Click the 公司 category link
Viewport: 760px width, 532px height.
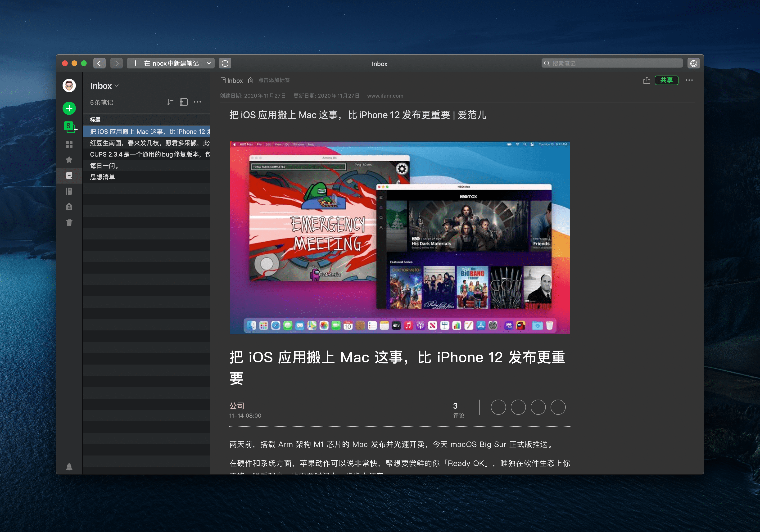pyautogui.click(x=237, y=406)
